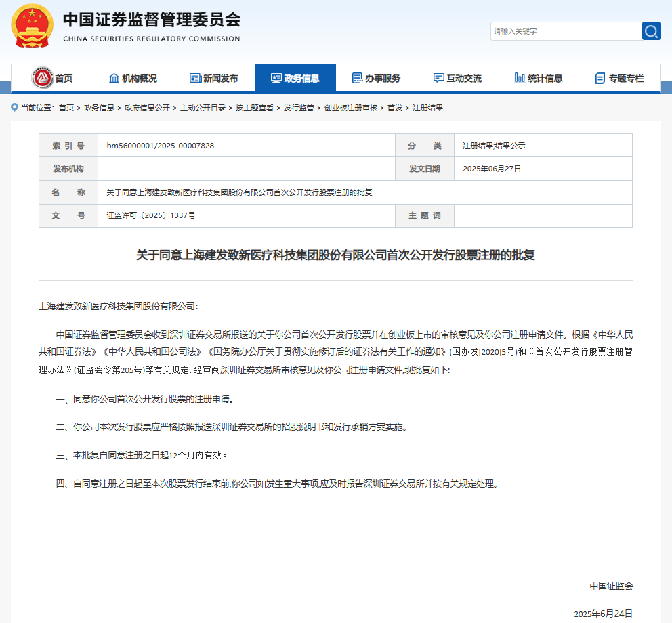Screen dimensions: 672x623
Task: Open the 统计信息 navigation tab
Action: point(539,78)
